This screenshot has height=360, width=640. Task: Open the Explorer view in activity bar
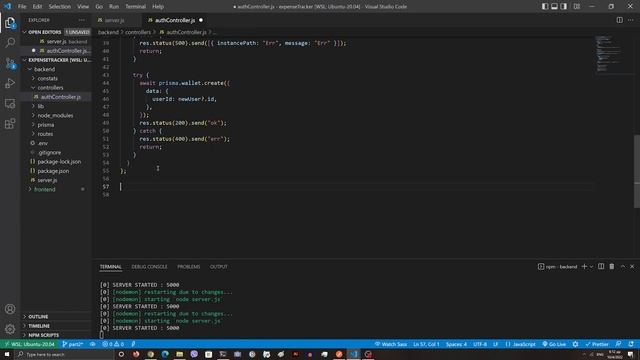click(10, 23)
